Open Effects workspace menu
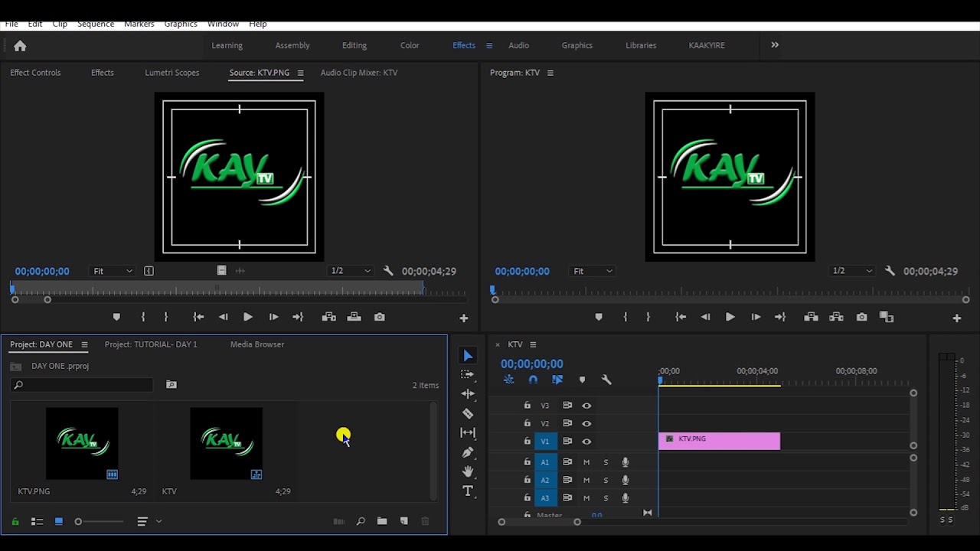 pyautogui.click(x=489, y=45)
